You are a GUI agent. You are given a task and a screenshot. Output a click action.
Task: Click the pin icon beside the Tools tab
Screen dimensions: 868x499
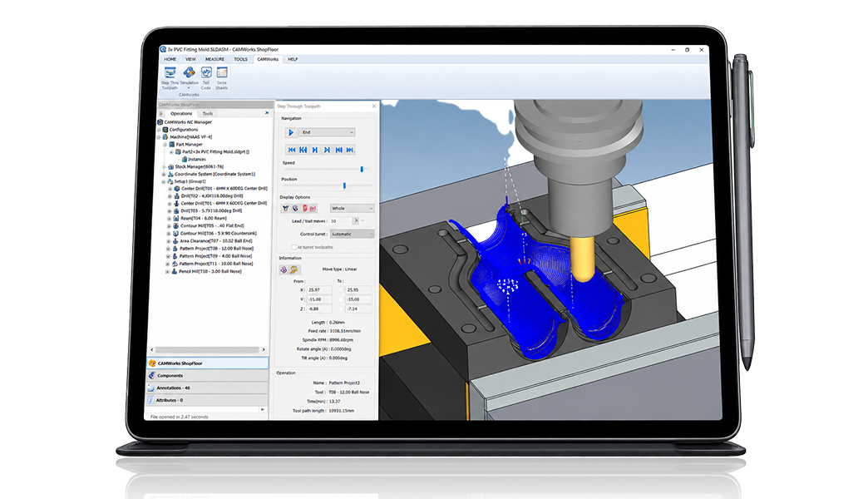[266, 113]
